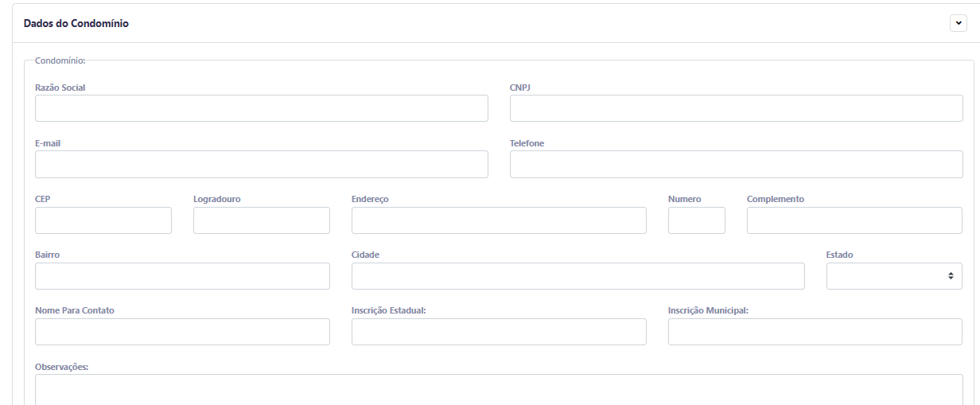Click the CEP field

(x=103, y=220)
